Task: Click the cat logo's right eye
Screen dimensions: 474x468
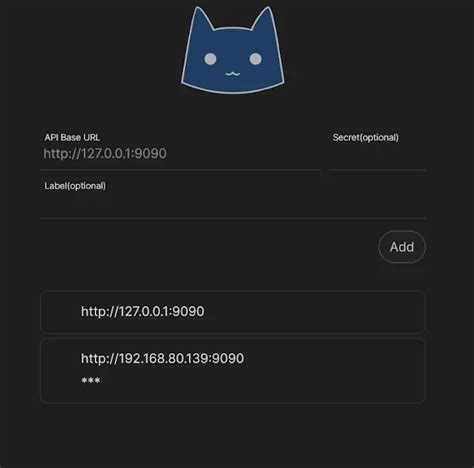Action: click(255, 59)
